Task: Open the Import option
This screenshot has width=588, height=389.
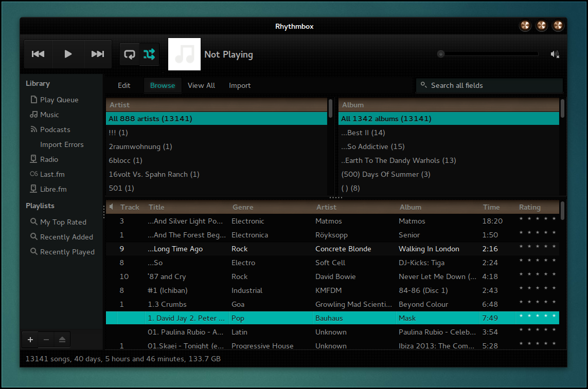Action: point(240,85)
